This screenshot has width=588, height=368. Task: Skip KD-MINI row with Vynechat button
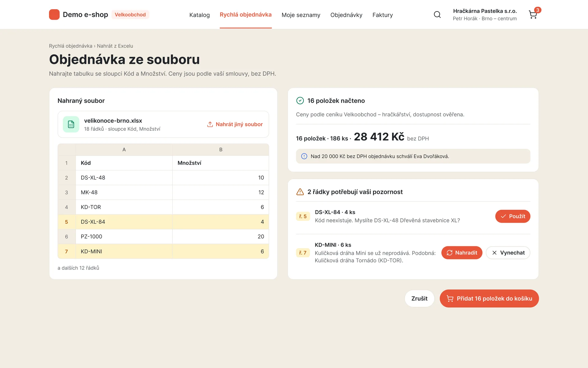point(508,253)
